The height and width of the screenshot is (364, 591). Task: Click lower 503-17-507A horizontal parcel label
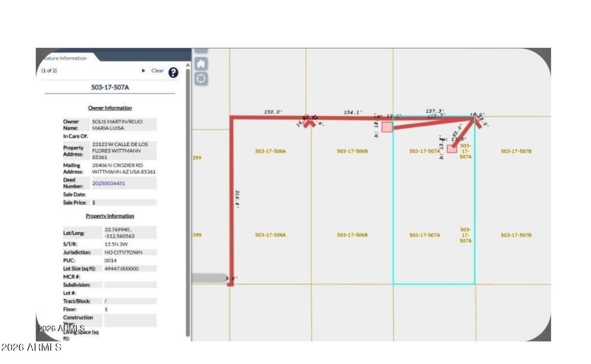[425, 235]
